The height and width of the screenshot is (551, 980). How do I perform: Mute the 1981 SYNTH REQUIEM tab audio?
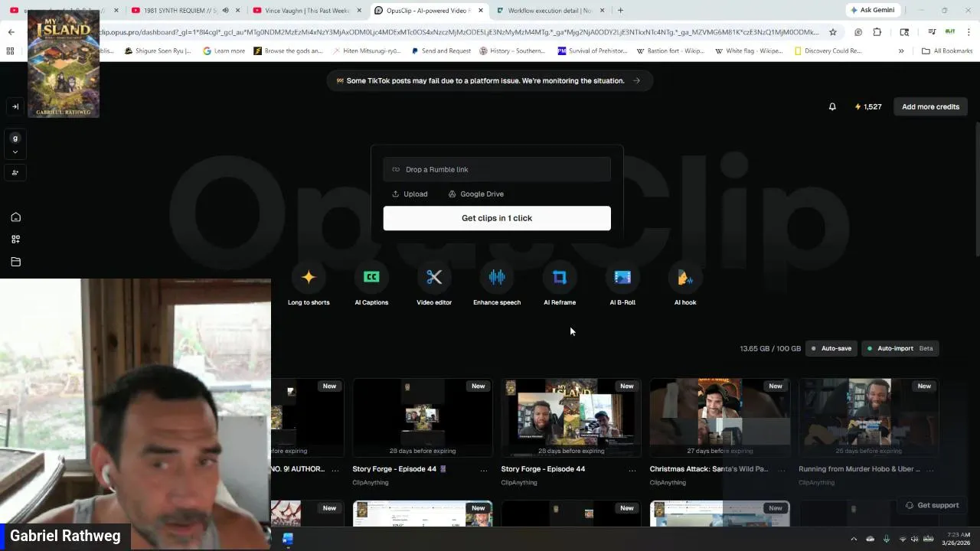(x=225, y=11)
